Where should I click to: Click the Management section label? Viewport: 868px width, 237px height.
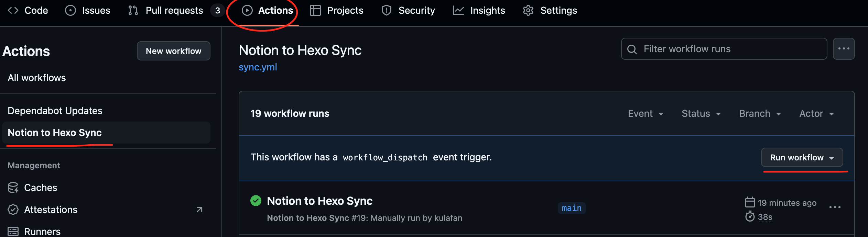(x=34, y=166)
